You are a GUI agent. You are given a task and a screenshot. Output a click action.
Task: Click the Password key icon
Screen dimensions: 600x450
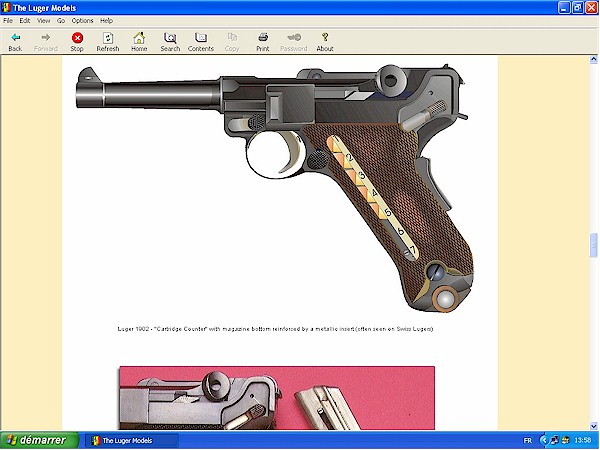[293, 42]
